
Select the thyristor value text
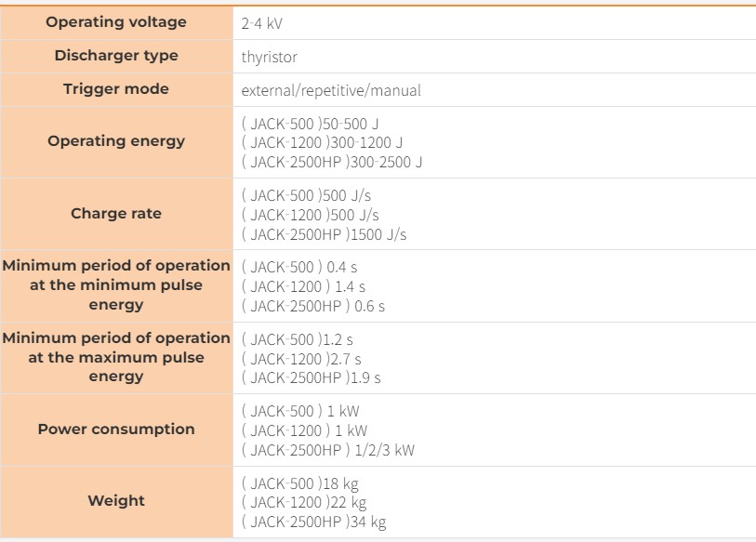click(269, 57)
